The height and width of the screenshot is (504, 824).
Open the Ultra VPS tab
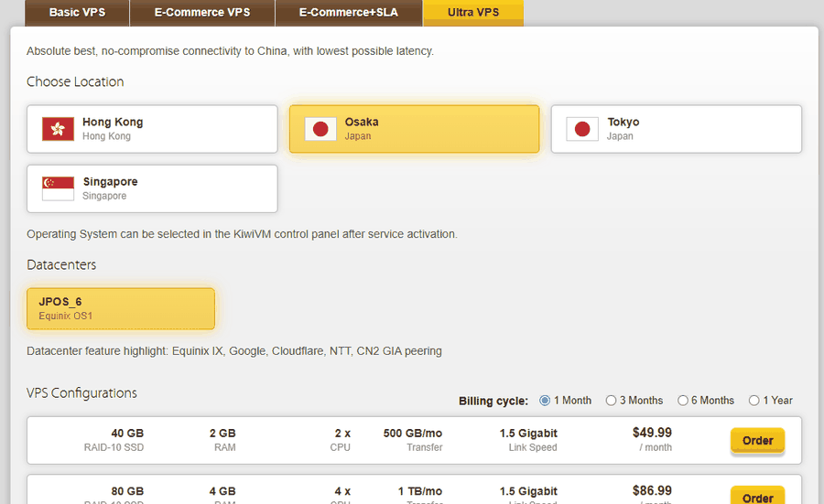(473, 13)
